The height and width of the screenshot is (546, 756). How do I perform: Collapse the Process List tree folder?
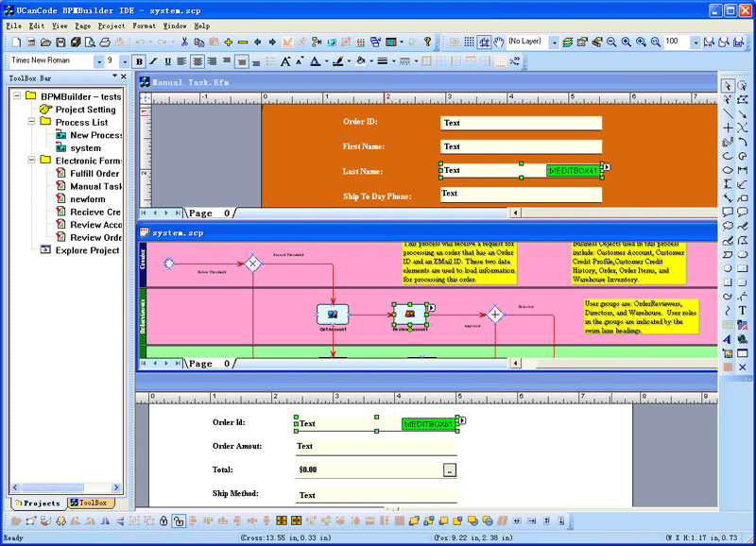pyautogui.click(x=31, y=123)
